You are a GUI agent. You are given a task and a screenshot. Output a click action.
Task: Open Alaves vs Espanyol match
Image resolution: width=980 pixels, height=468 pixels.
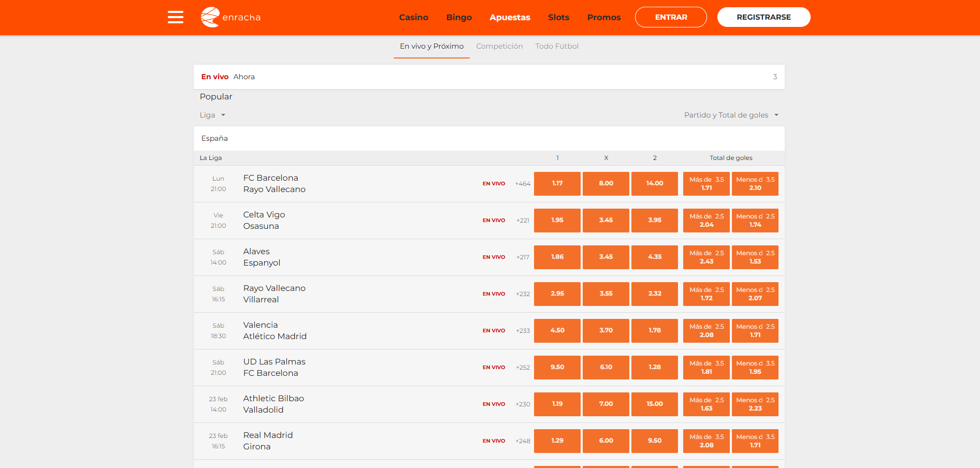coord(262,257)
